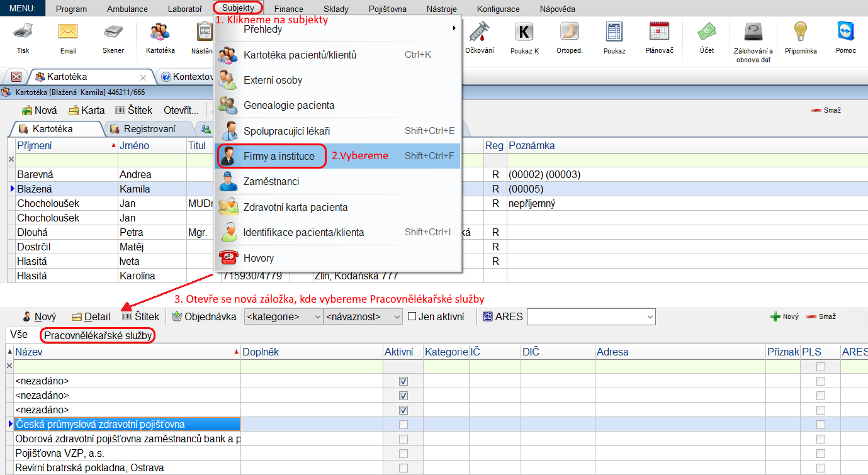Click the Poukaz K icon

click(x=524, y=32)
